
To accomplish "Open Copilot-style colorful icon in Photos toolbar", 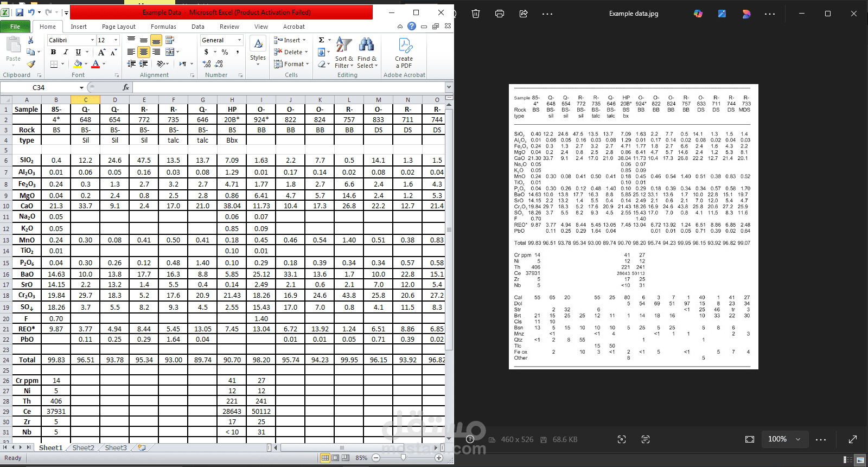I will tap(698, 14).
